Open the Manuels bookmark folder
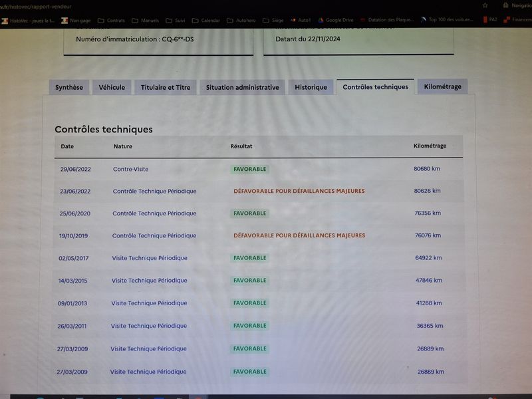Screen dimensions: 532x399 click(x=145, y=21)
